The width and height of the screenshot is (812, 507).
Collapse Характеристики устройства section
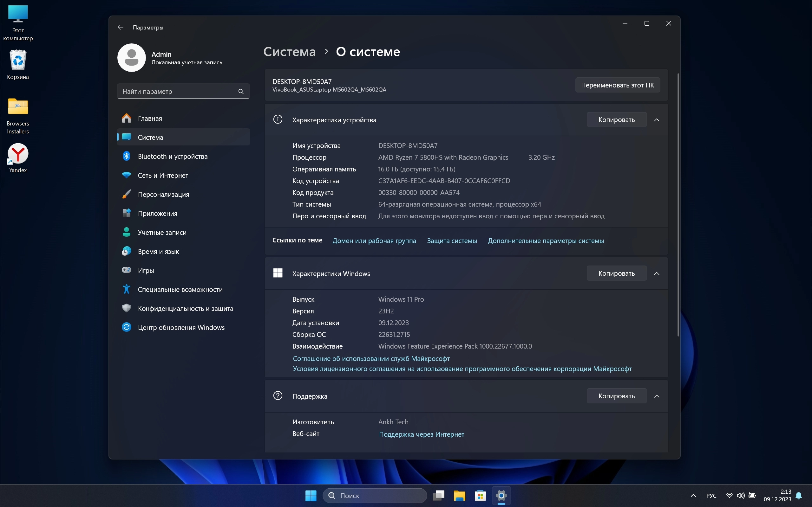(657, 120)
